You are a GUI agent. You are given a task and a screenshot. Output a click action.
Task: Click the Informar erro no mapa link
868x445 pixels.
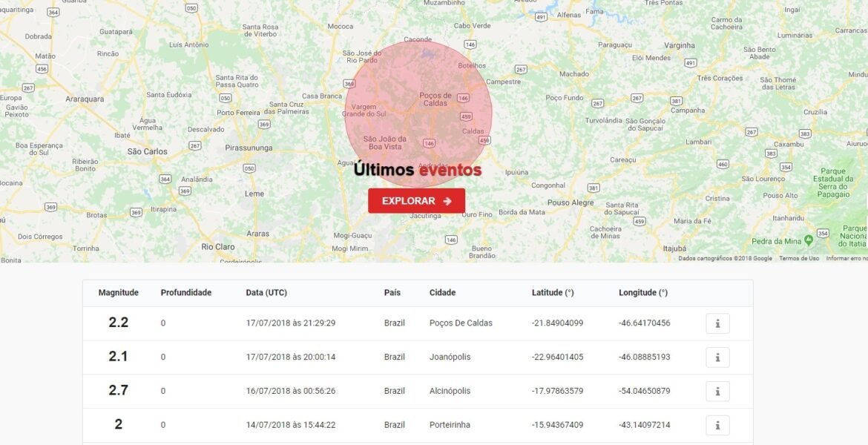pyautogui.click(x=846, y=257)
